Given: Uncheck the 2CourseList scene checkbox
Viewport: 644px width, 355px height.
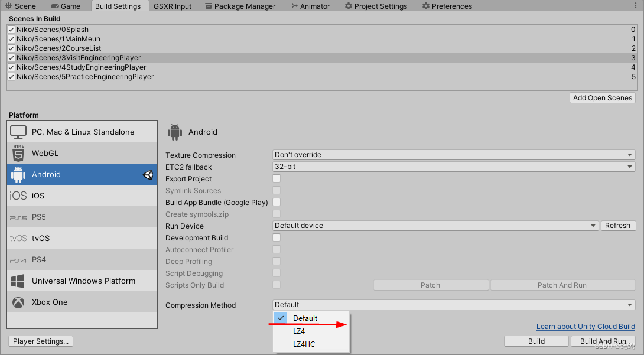Looking at the screenshot, I should click(11, 48).
